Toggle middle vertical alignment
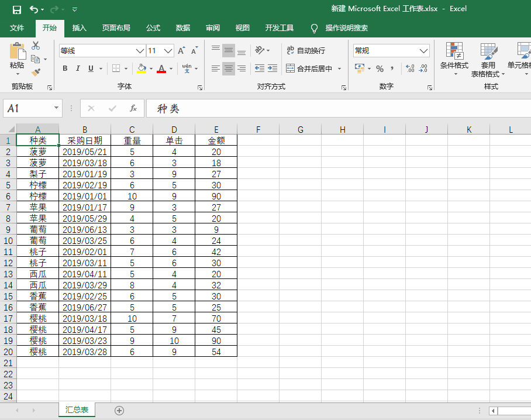The width and height of the screenshot is (531, 420). (229, 51)
